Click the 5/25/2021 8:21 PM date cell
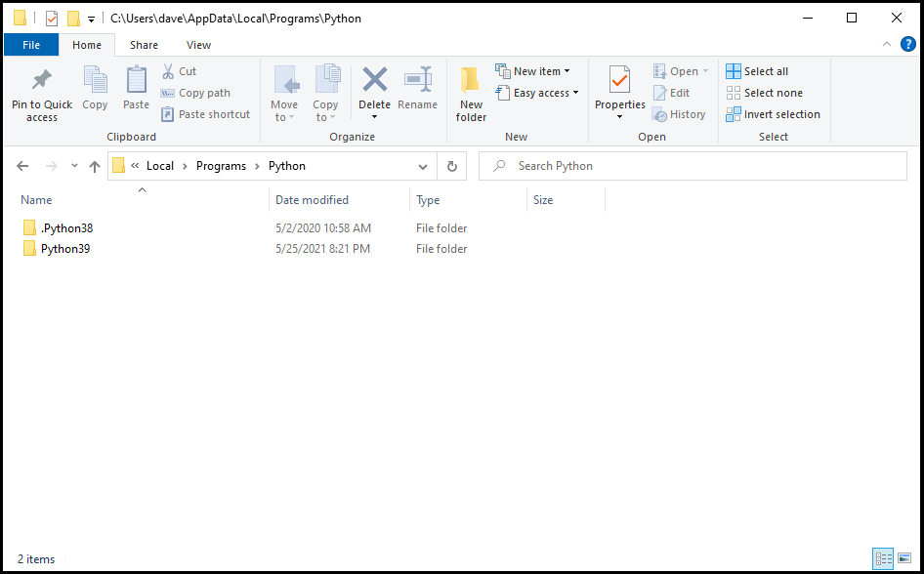Viewport: 924px width, 574px height. pyautogui.click(x=323, y=248)
